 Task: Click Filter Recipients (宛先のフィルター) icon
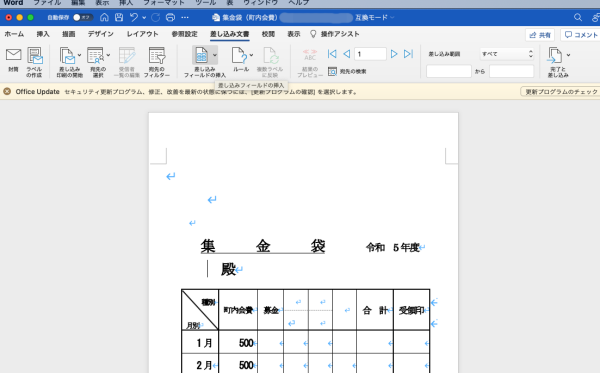(157, 55)
